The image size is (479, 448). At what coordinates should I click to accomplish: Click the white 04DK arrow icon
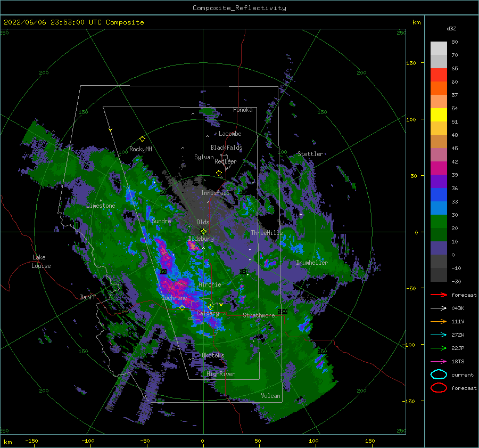coord(439,308)
